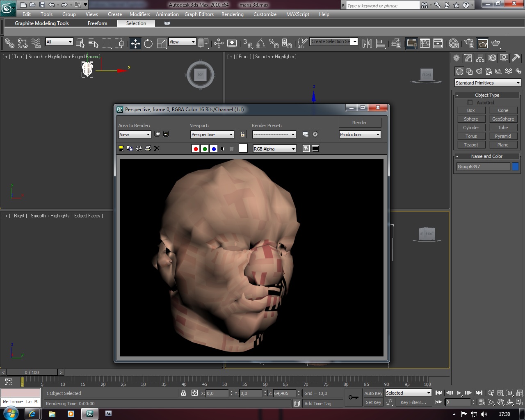Viewport: 525px width, 420px height.
Task: Click the blue object color swatch
Action: pos(515,167)
